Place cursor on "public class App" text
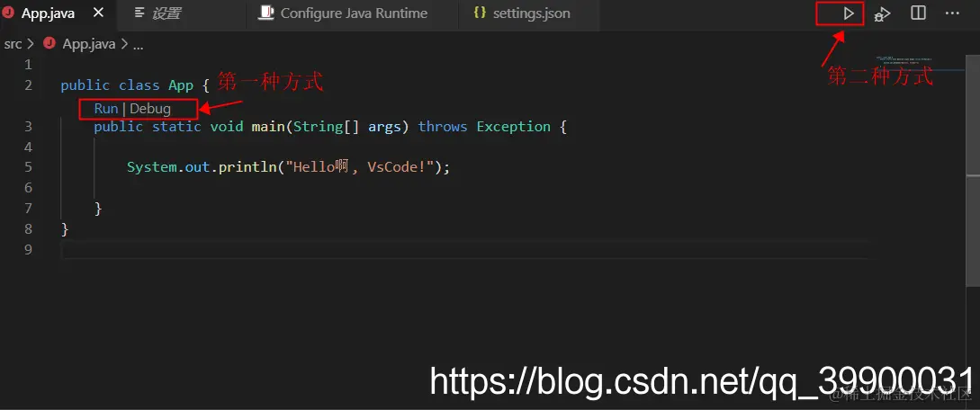This screenshot has width=980, height=410. pos(127,85)
